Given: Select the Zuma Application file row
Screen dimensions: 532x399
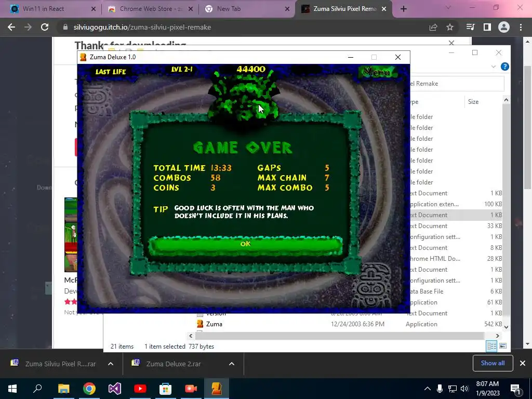Looking at the screenshot, I should click(x=350, y=324).
